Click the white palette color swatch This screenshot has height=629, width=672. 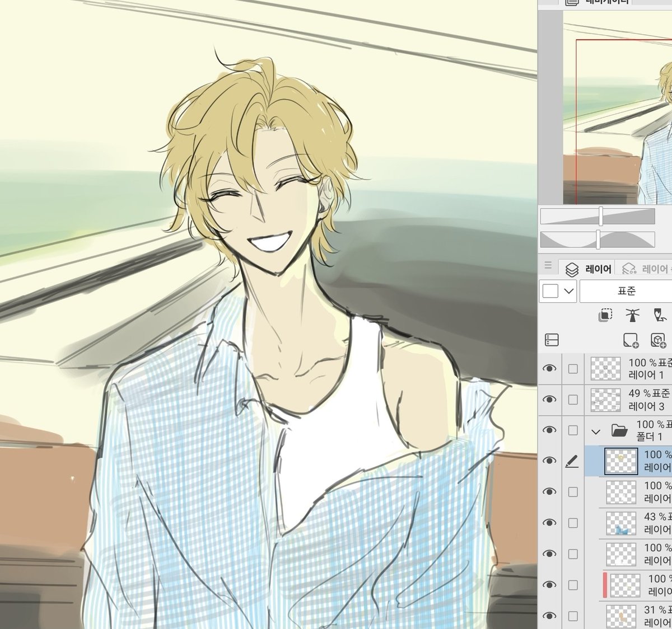click(x=550, y=291)
